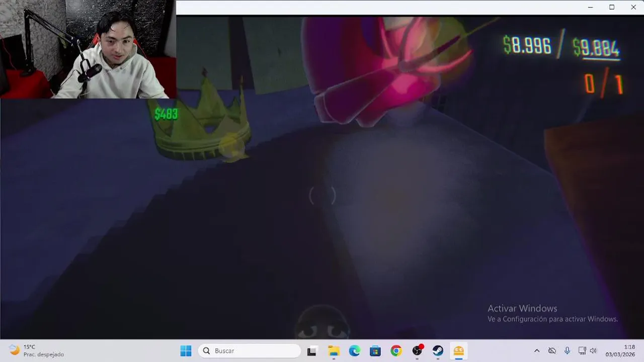
Task: Open the volume speaker tray icon
Action: [593, 350]
